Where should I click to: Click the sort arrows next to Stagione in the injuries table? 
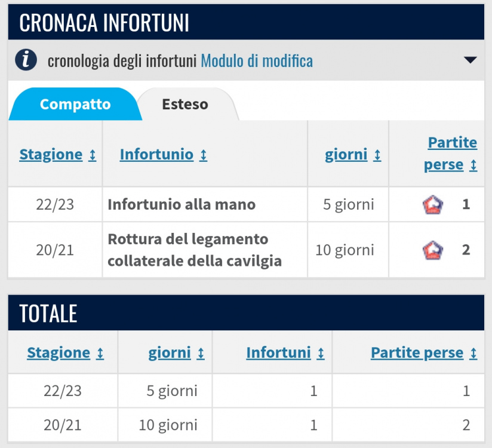coord(92,155)
